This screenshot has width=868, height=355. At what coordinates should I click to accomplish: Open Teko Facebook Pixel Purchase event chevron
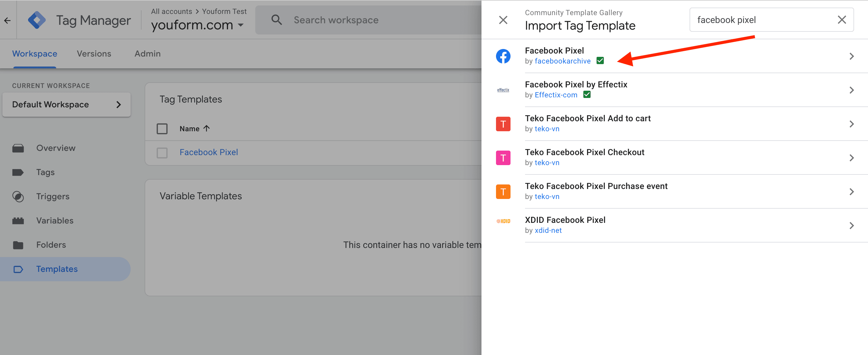851,192
